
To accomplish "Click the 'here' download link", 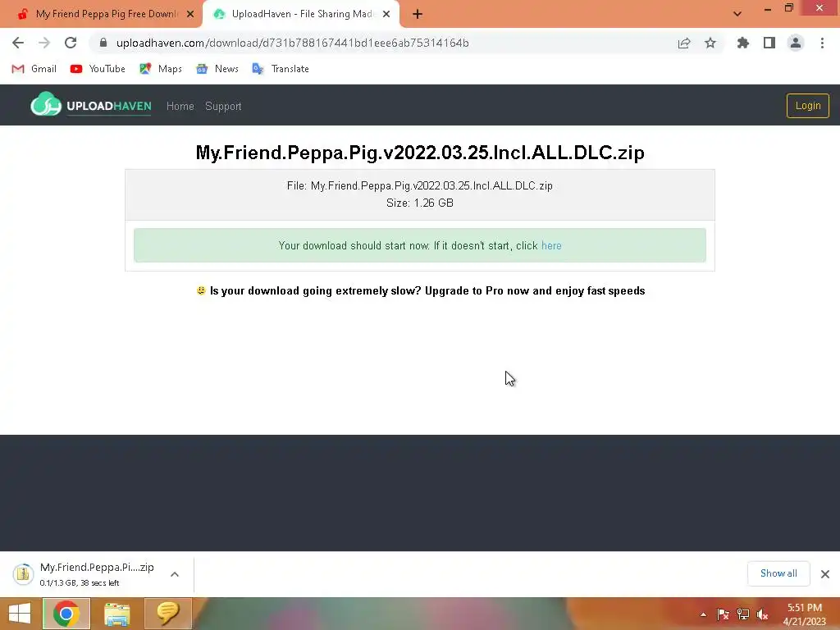I will 551,246.
